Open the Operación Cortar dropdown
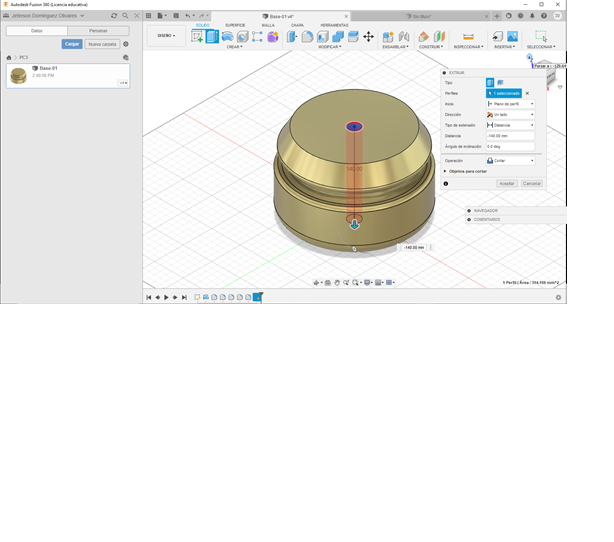Image resolution: width=614 pixels, height=542 pixels. click(510, 161)
